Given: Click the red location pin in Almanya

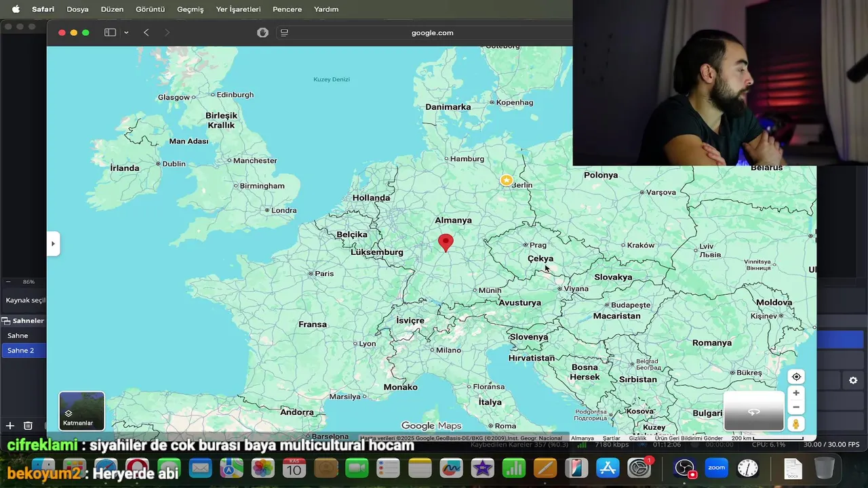Looking at the screenshot, I should 446,243.
